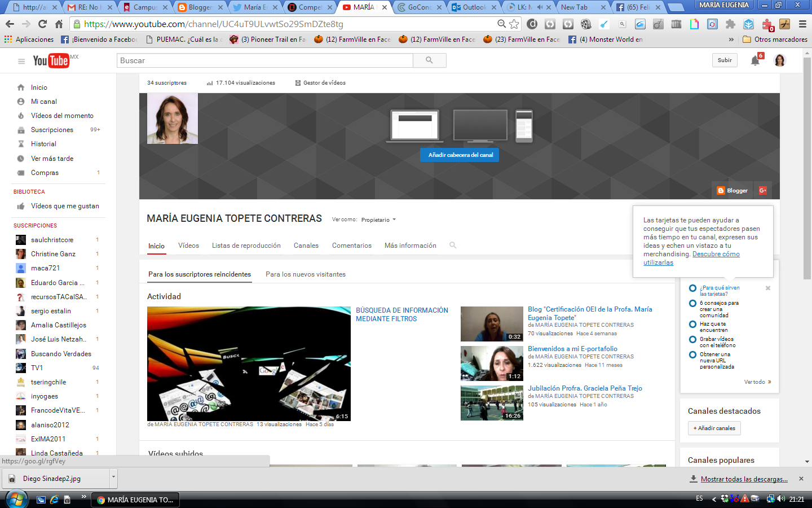
Task: Open Gestor de vídeos
Action: click(320, 83)
